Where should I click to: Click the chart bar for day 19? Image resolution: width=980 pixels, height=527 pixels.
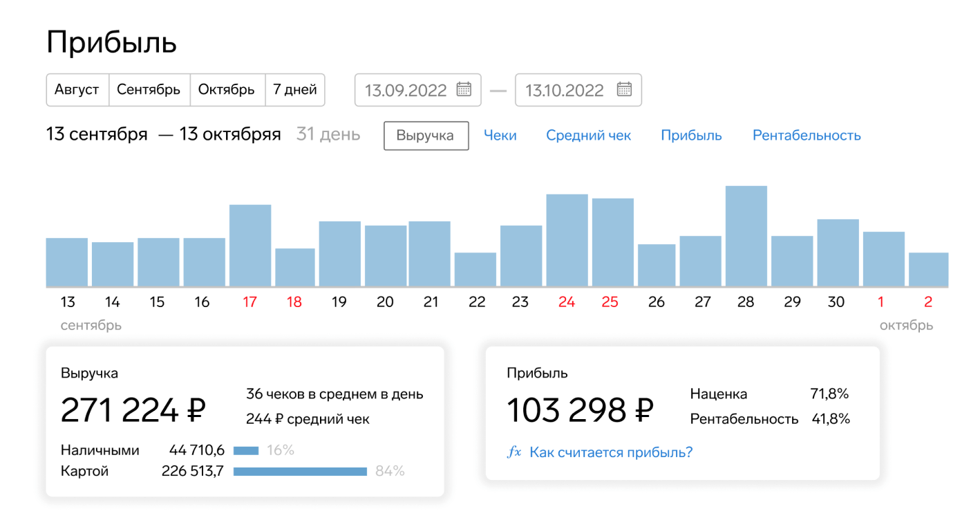[x=340, y=254]
